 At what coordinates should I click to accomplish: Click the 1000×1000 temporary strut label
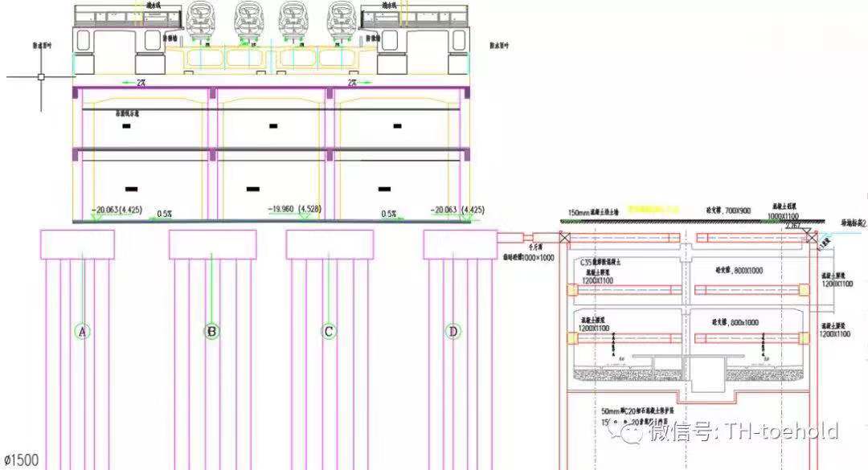tap(529, 257)
